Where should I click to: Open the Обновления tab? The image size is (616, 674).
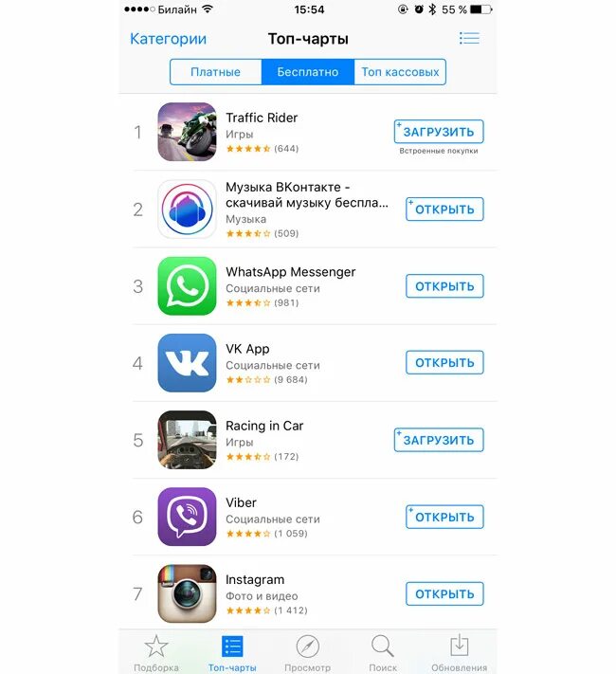[x=459, y=653]
